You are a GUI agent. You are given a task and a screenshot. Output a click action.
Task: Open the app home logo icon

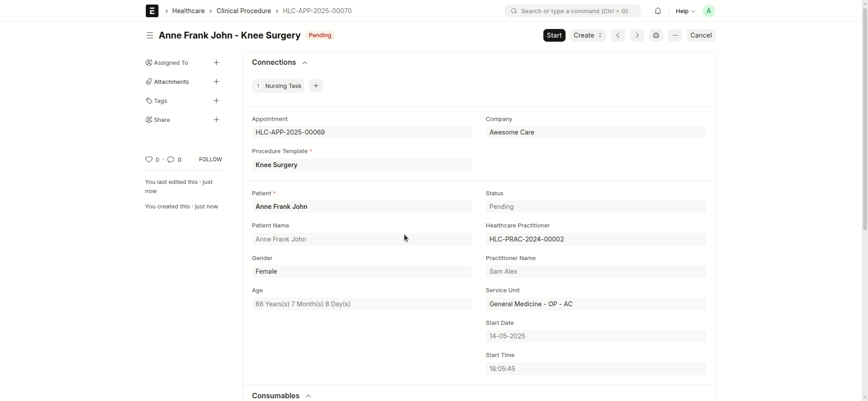(152, 11)
